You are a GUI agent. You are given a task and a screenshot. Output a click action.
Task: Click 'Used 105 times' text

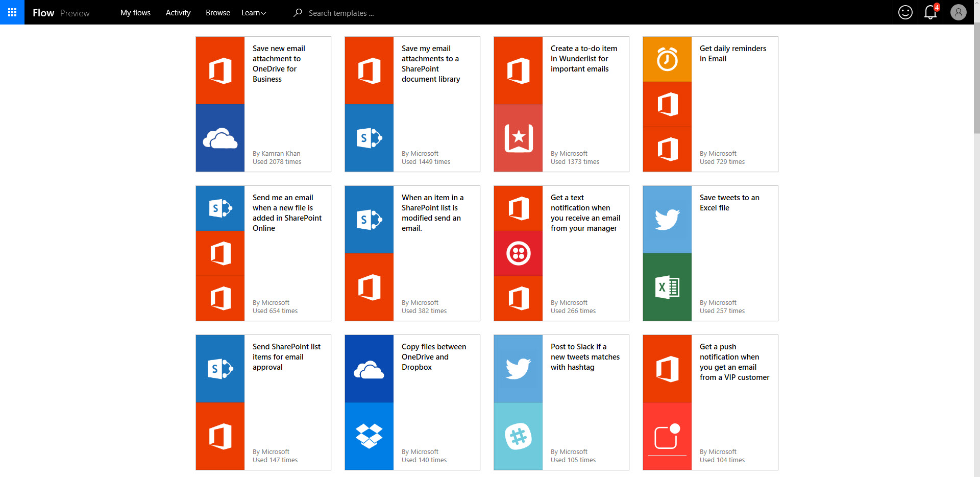(x=573, y=460)
